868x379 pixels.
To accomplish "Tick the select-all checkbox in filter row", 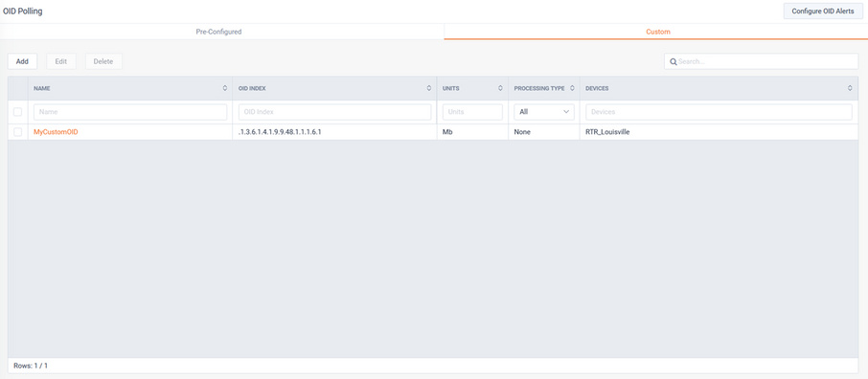I will [17, 112].
